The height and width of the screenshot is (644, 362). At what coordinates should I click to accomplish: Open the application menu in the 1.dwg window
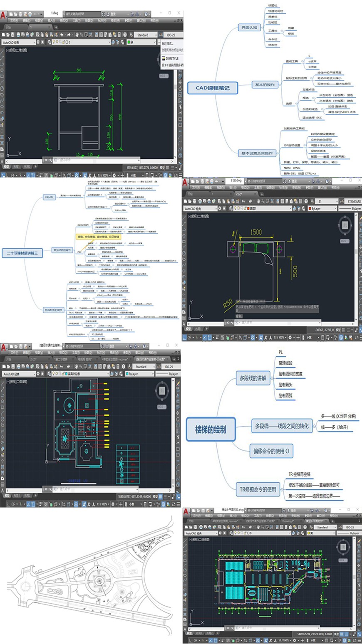[4, 15]
